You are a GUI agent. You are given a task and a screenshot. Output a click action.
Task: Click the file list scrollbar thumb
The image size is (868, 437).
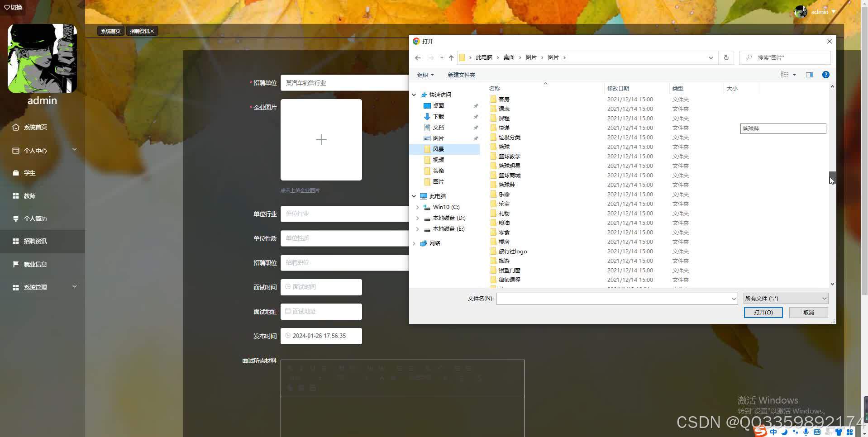[x=832, y=178]
